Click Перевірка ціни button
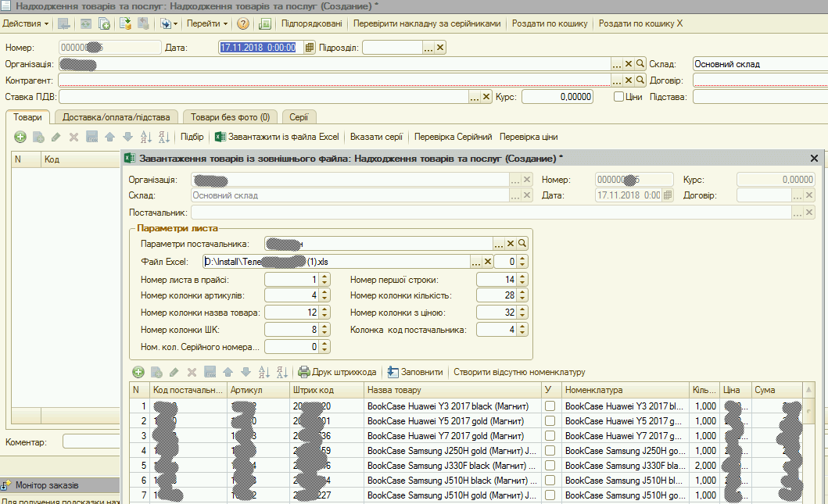Viewport: 828px width, 504px height. [529, 137]
